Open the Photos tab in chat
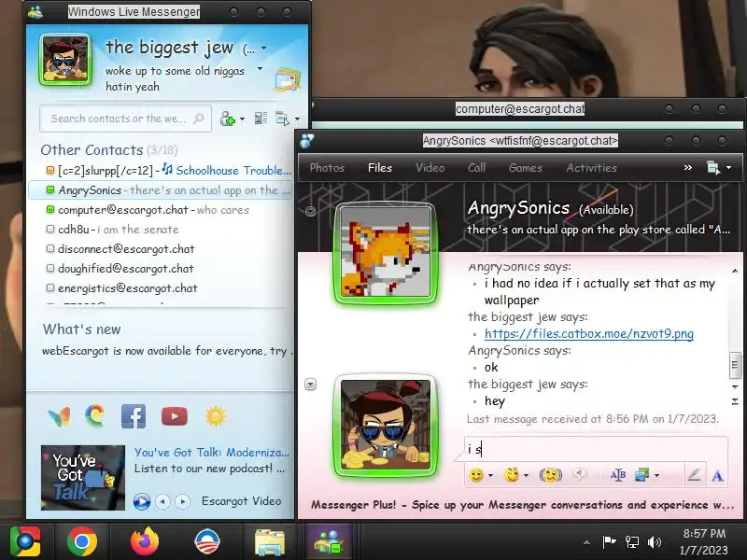Screen dimensions: 747x560 (x=327, y=168)
